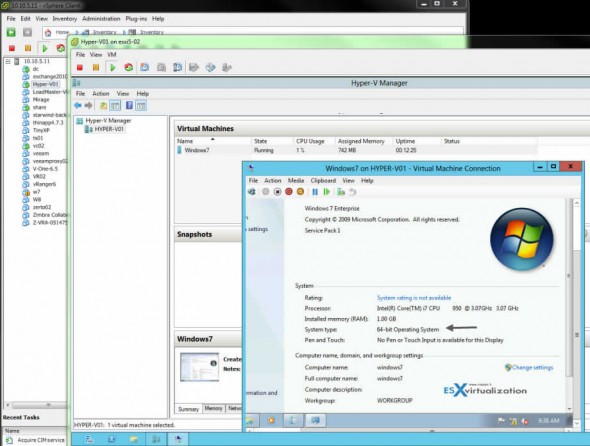
Task: Click take snapshot icon in Hyper-V01 console toolbar
Action: 144,68
